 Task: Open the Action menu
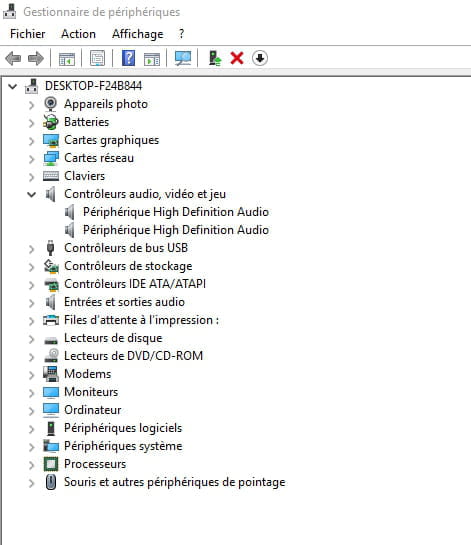(x=78, y=34)
